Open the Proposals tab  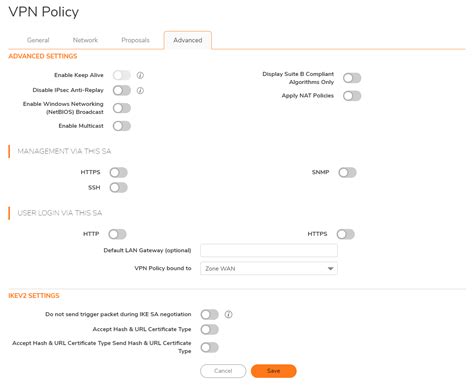(135, 40)
